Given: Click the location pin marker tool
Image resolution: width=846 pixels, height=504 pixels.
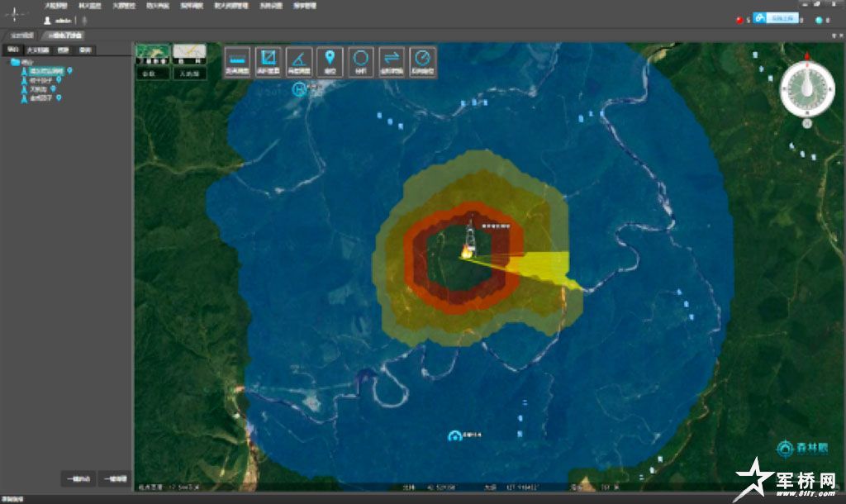Looking at the screenshot, I should pos(330,61).
